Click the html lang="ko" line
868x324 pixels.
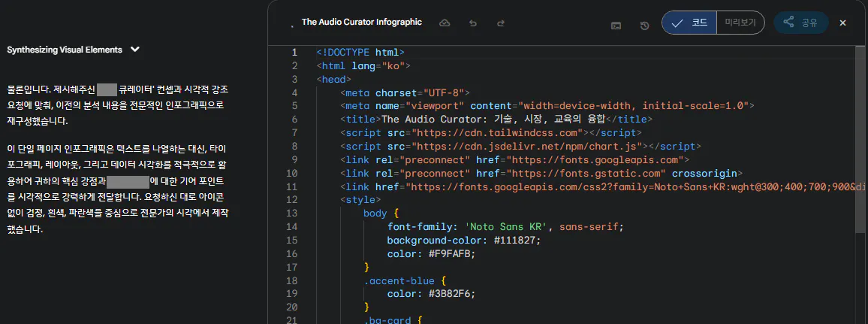(363, 66)
